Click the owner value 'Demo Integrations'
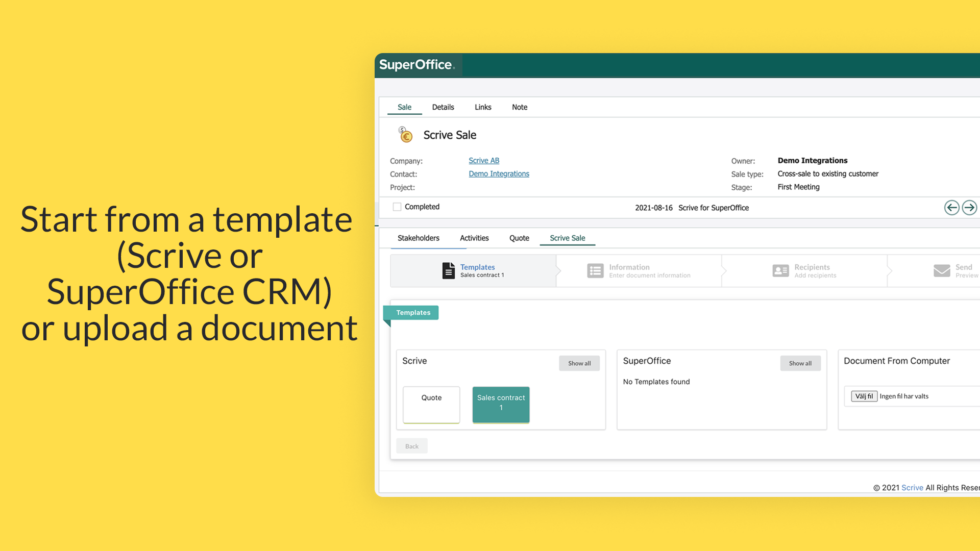980x551 pixels. (813, 161)
